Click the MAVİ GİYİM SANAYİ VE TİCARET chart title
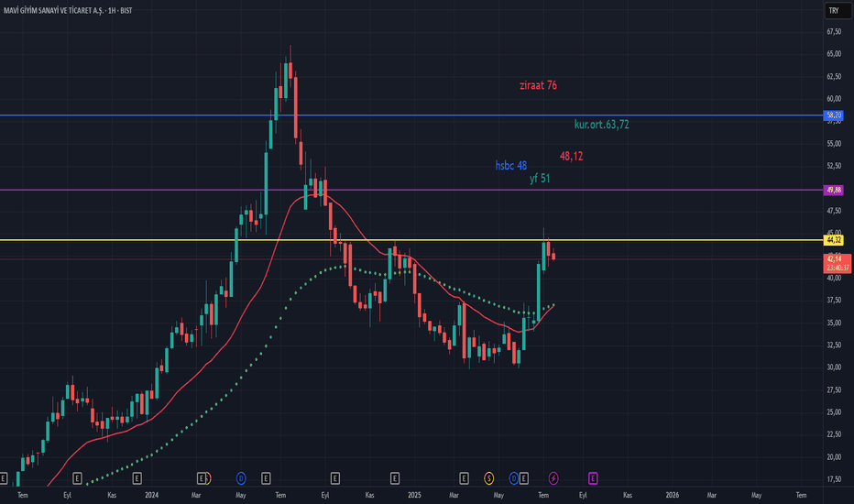854x504 pixels. tap(68, 10)
